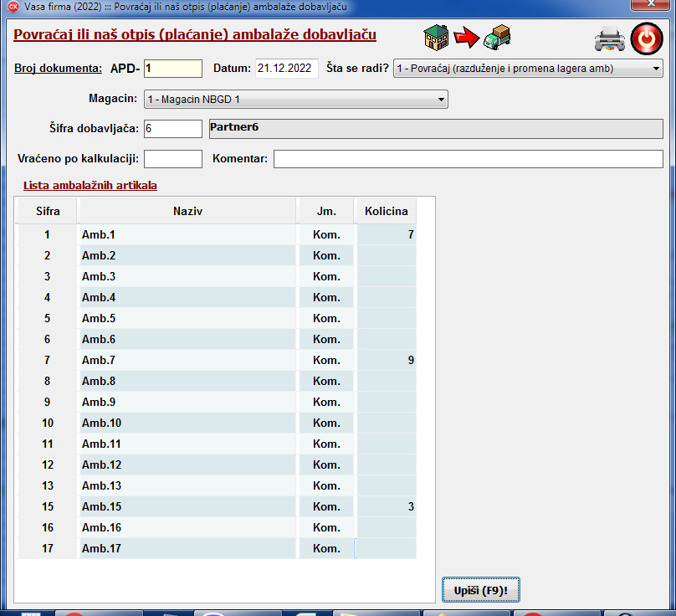The image size is (676, 616).
Task: Select Kolicina cell for Amb.2
Action: [x=387, y=256]
